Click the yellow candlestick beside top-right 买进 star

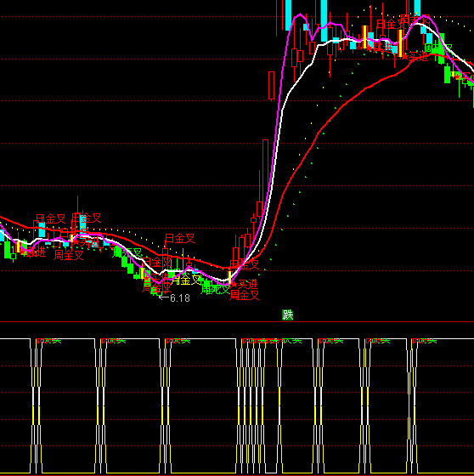point(400,43)
